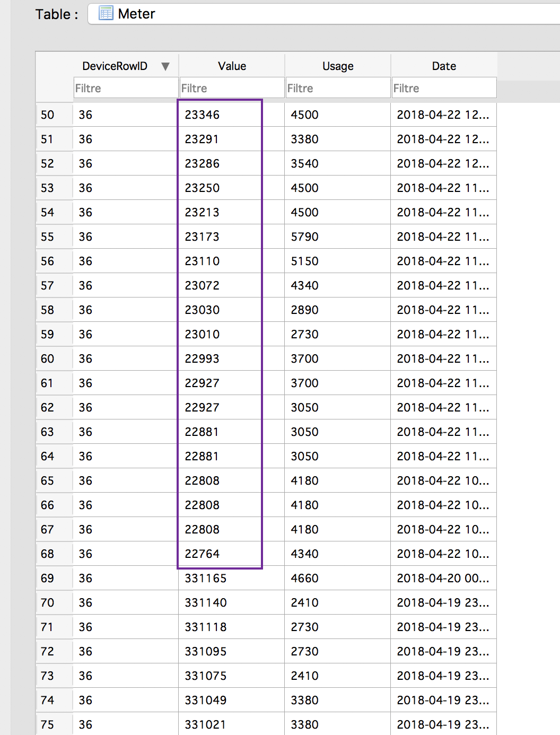Focus the Date column filter field
560x735 pixels.
click(444, 88)
